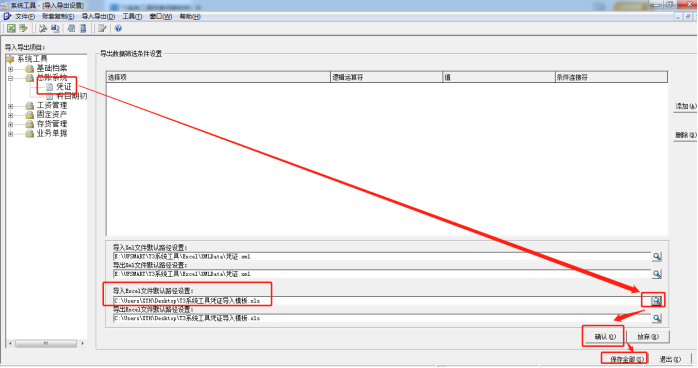The width and height of the screenshot is (698, 368).
Task: Click the notepad with pencil toolbar icon
Action: (x=102, y=28)
